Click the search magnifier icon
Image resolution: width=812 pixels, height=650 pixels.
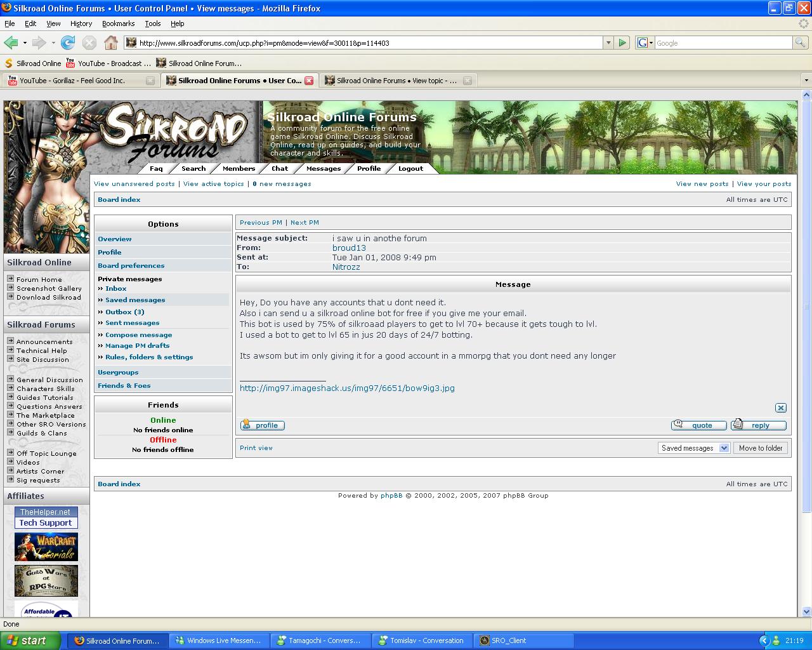click(x=801, y=43)
